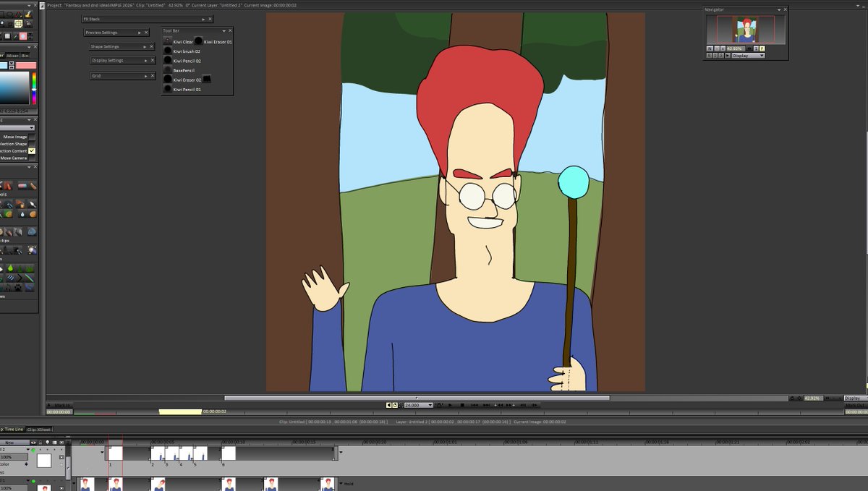Click the horizontal scrollbar below the canvas

pyautogui.click(x=417, y=398)
